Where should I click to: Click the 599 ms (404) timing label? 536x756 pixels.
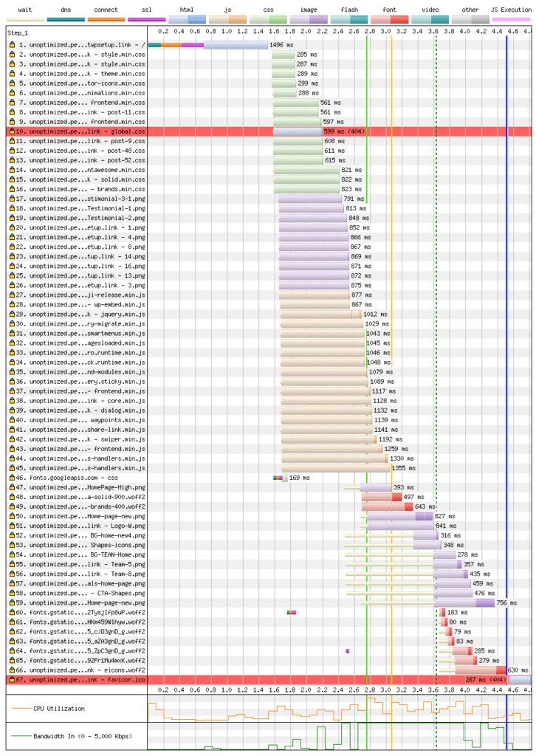tap(344, 131)
